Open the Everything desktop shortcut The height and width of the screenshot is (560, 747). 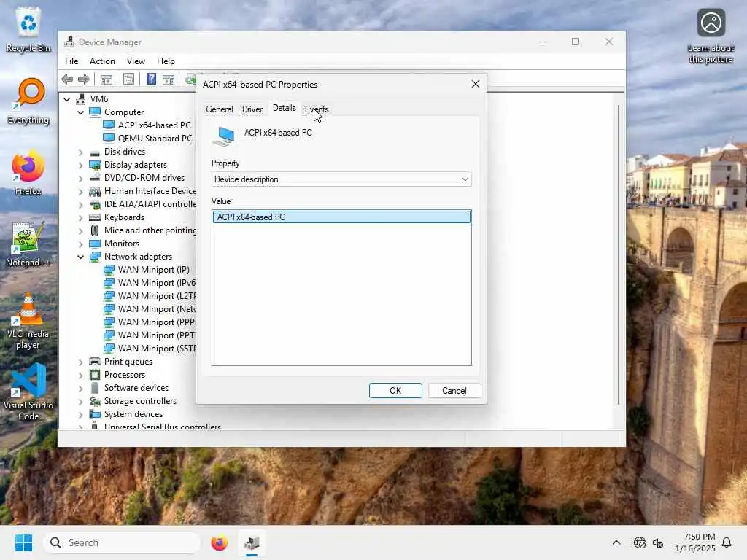(x=28, y=101)
